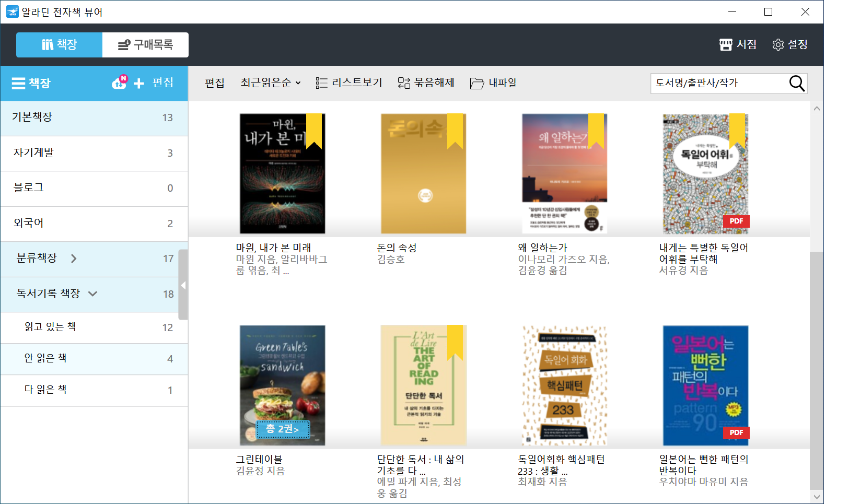Click author text 김승호
Image resolution: width=849 pixels, height=504 pixels.
391,259
